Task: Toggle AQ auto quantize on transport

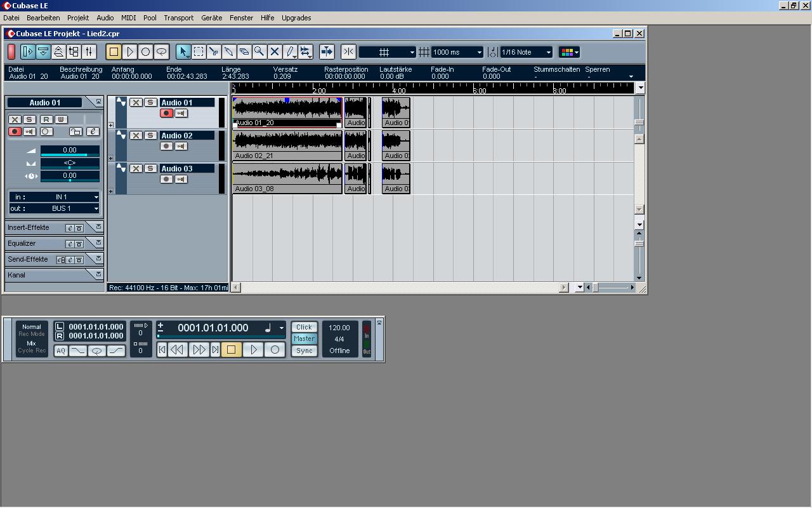Action: coord(61,351)
